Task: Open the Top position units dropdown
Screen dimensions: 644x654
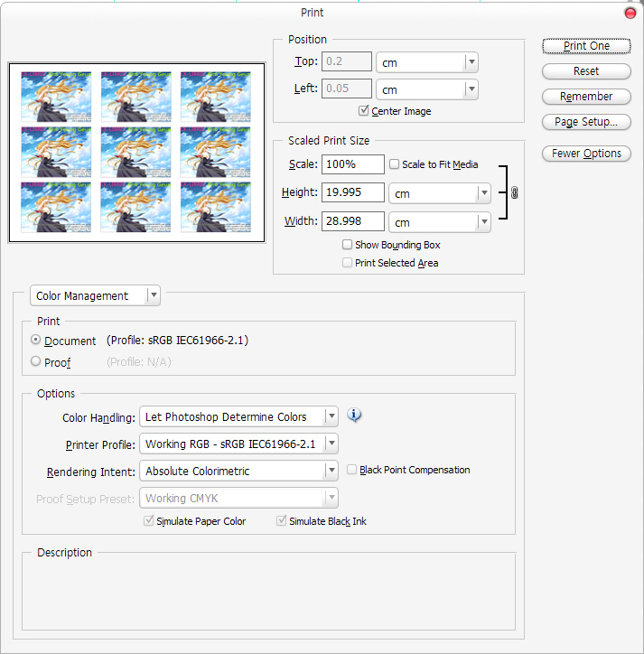Action: pos(427,62)
